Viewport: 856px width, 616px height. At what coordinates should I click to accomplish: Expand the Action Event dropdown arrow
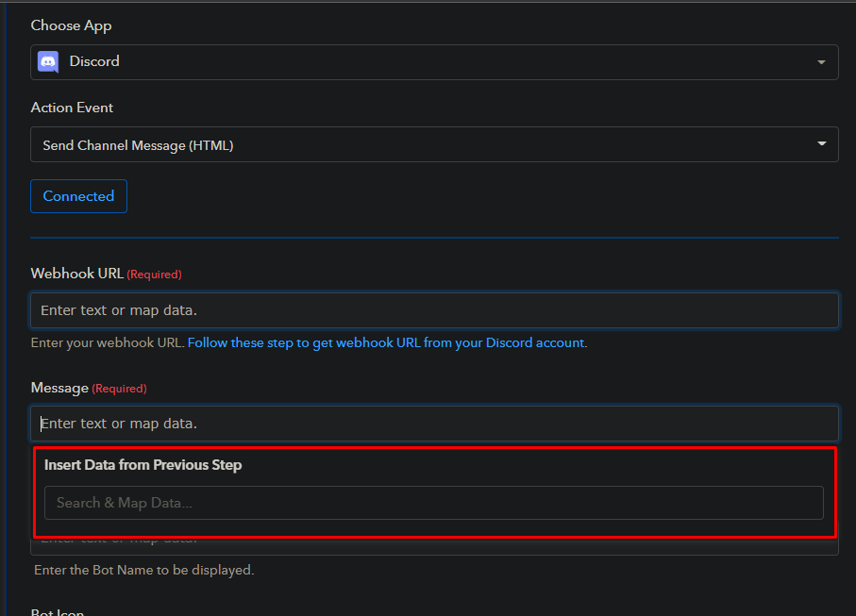pos(821,143)
